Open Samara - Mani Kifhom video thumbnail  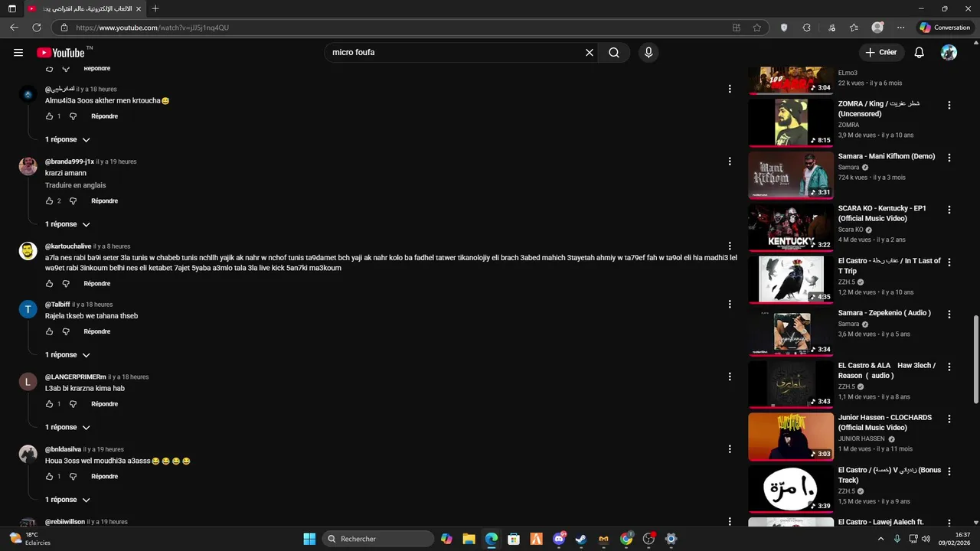[791, 174]
